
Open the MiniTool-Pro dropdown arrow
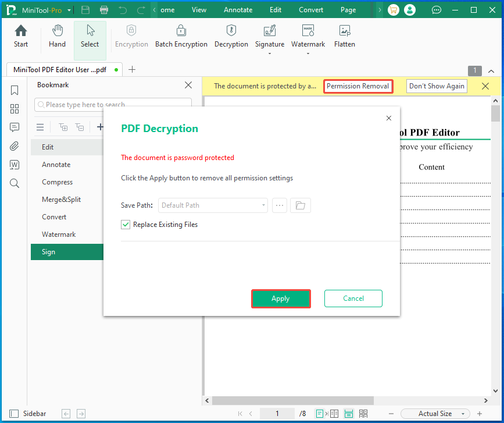(69, 10)
